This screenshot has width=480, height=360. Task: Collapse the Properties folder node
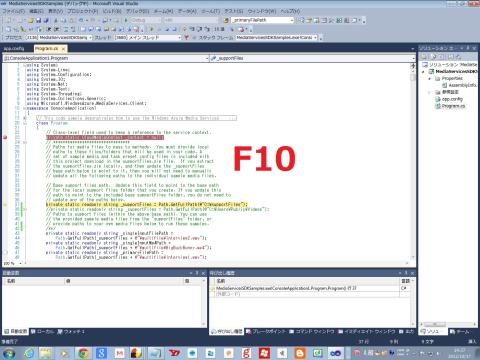[x=429, y=79]
